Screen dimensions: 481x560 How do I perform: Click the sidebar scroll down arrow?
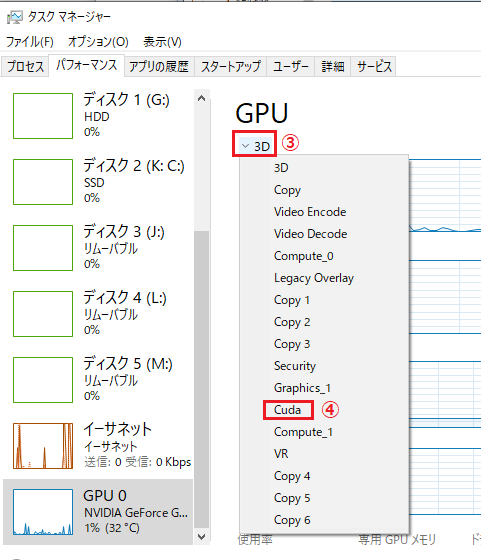click(x=201, y=537)
